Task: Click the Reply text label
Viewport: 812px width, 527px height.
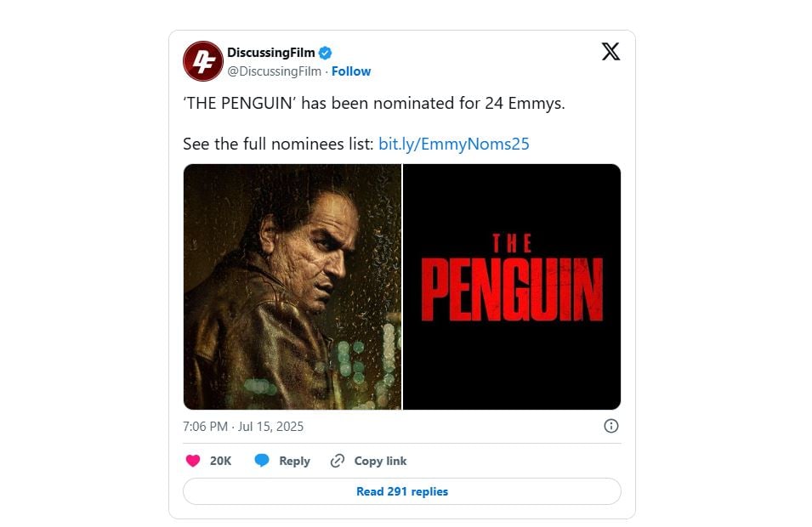Action: [295, 461]
